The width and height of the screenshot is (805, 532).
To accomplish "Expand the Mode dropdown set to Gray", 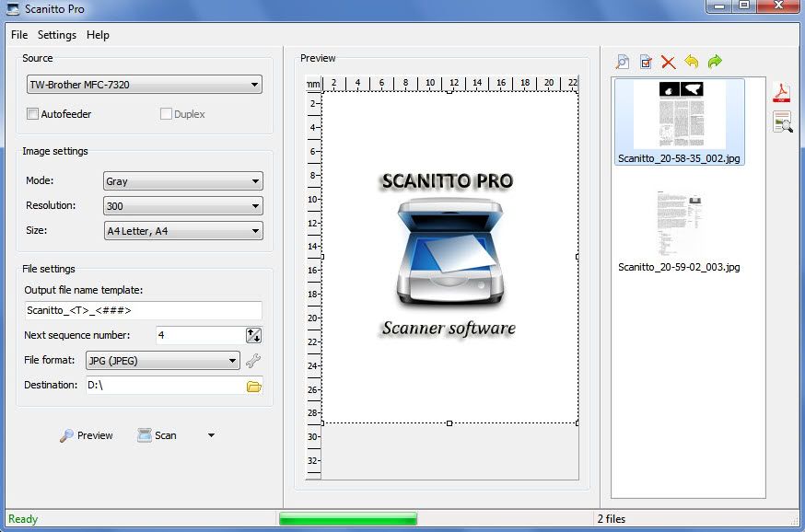I will (x=182, y=181).
